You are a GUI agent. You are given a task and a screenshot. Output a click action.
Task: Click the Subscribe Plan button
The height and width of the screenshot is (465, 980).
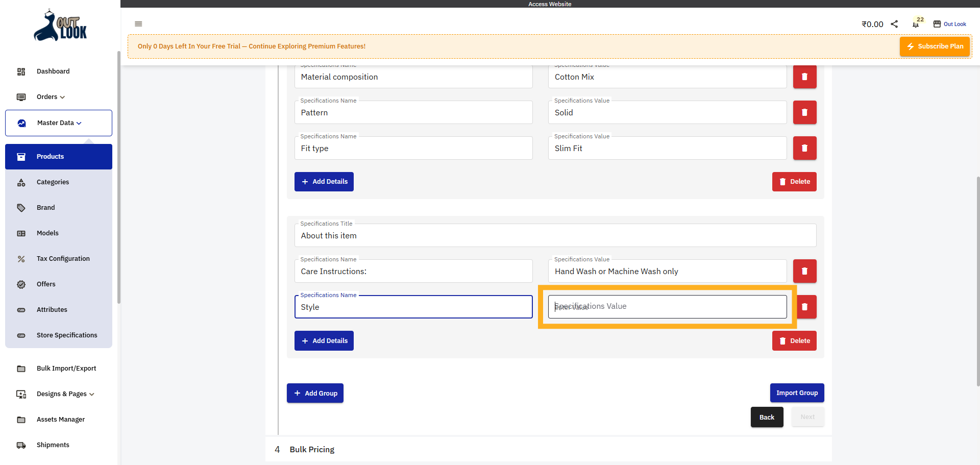pos(935,46)
